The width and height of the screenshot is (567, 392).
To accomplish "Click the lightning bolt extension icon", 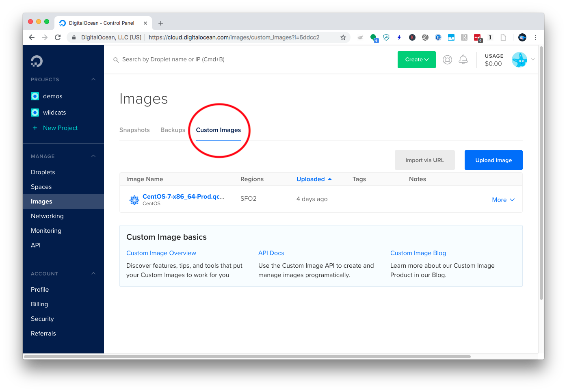I will [x=399, y=37].
